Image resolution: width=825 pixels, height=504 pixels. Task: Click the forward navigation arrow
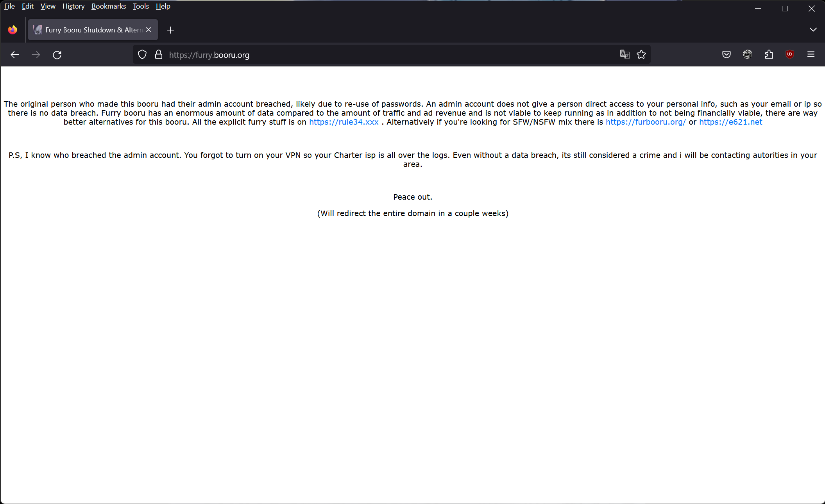point(36,55)
